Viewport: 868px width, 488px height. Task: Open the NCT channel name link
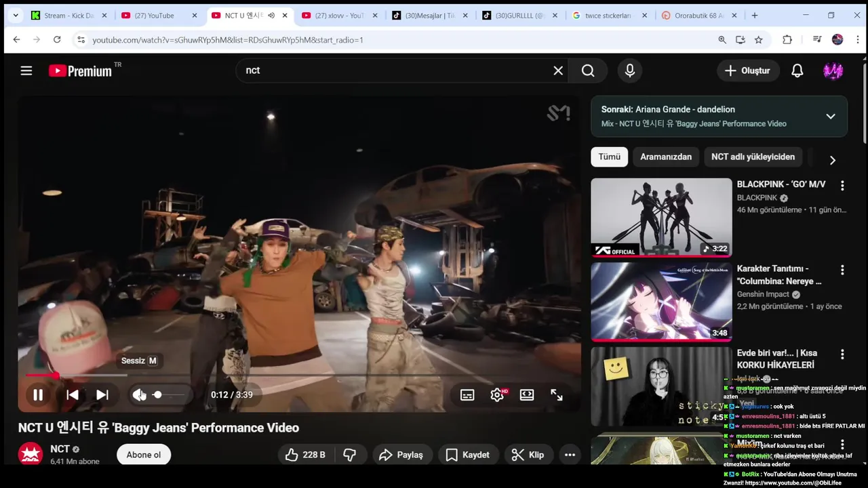click(x=60, y=449)
